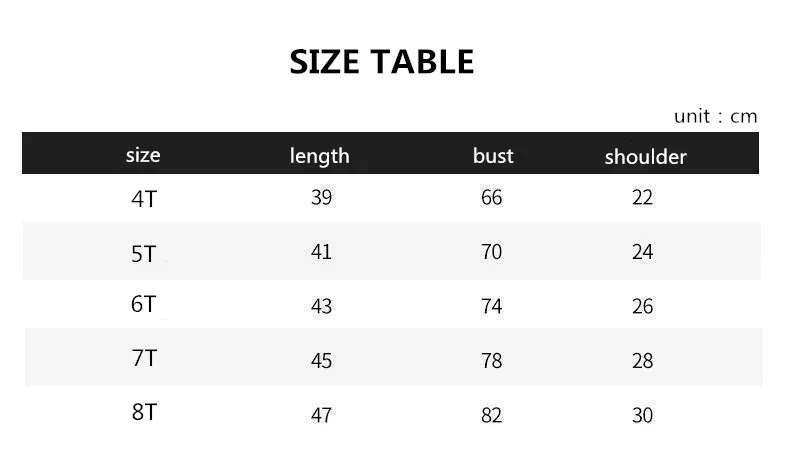
Task: Select the 'size' column header
Action: click(143, 155)
